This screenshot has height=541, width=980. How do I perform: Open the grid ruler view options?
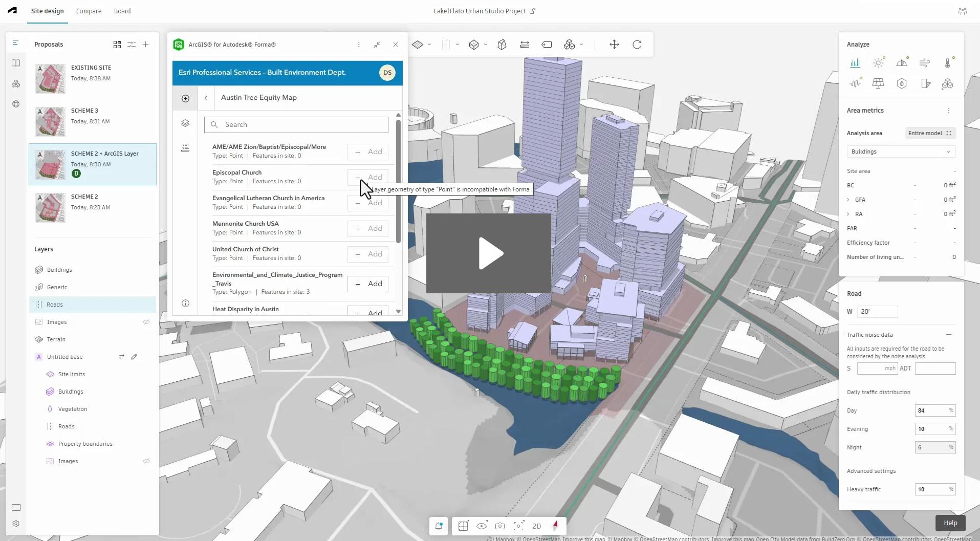[x=463, y=526]
